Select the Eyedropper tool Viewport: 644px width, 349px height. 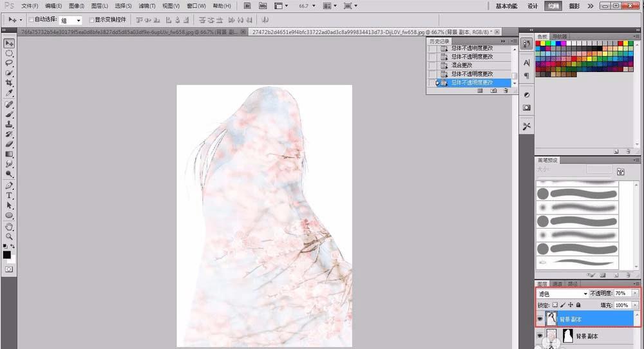point(10,93)
